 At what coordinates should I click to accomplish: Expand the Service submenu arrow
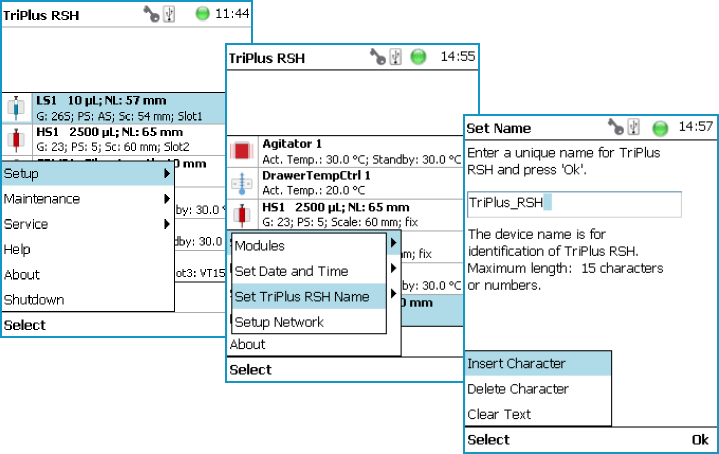(x=167, y=224)
